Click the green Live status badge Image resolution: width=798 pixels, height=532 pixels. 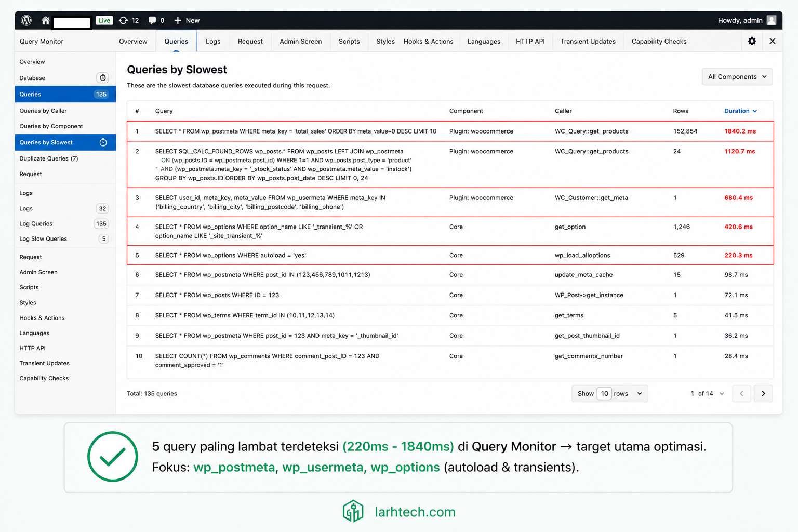[x=104, y=20]
